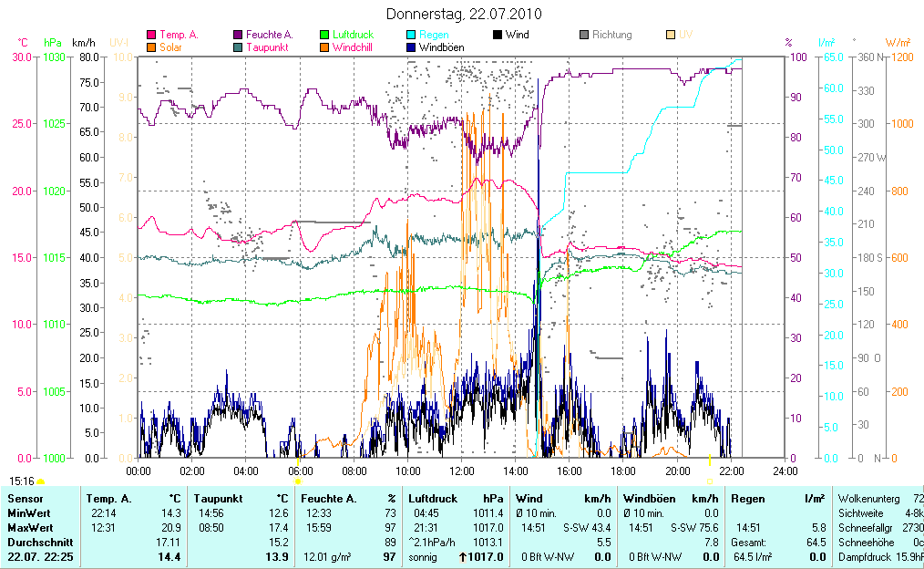Click the 12:00 time axis label
Screen dimensions: 924x569
tap(462, 471)
